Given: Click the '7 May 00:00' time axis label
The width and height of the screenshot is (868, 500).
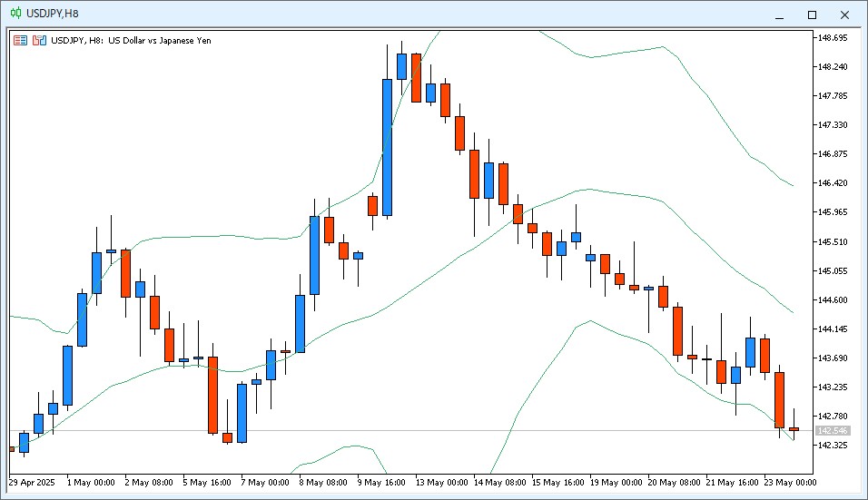Looking at the screenshot, I should (265, 482).
